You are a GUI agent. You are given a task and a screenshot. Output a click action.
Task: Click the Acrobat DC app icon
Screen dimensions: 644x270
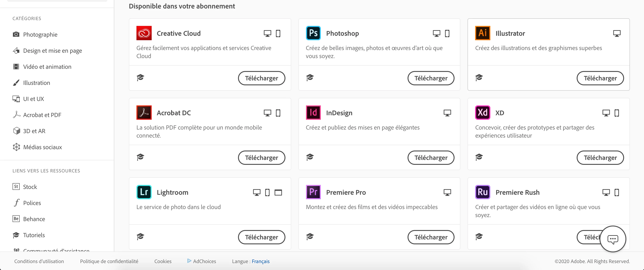pos(144,113)
